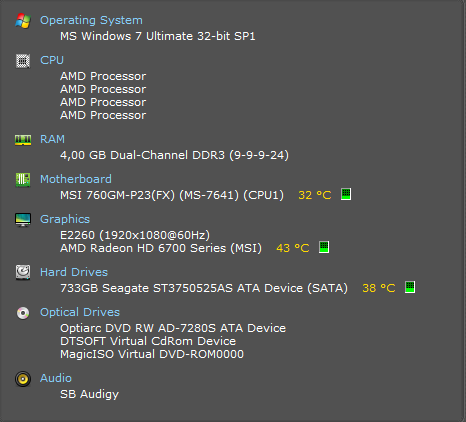Open the Hard Drives section link
The width and height of the screenshot is (466, 422).
(74, 272)
